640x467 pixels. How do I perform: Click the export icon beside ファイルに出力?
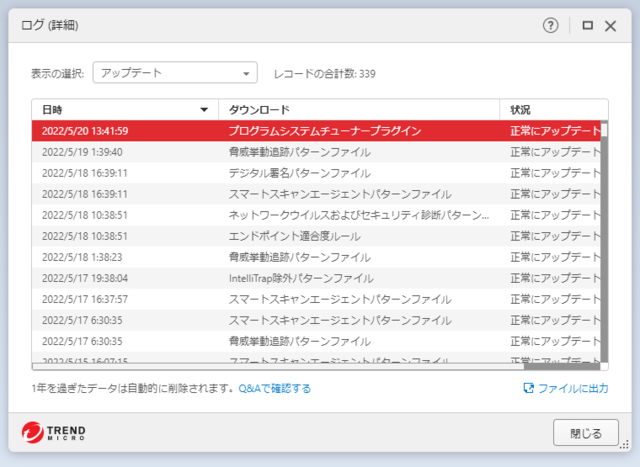click(x=528, y=388)
